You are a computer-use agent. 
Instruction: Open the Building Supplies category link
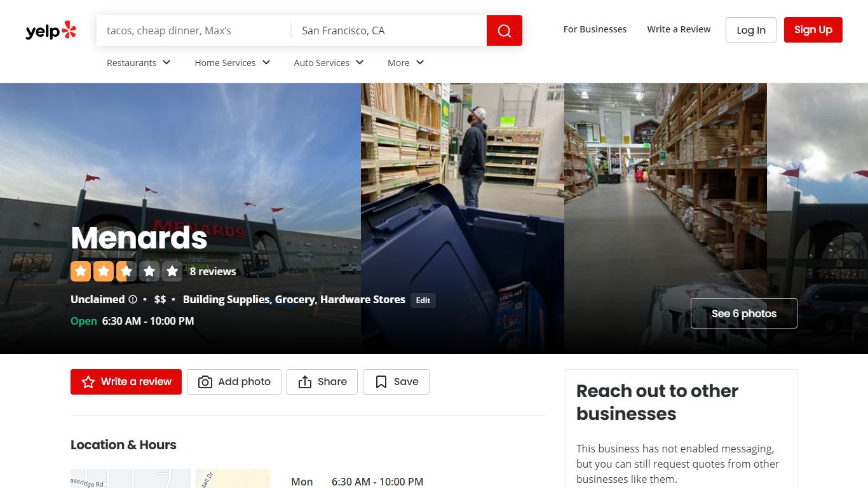point(227,299)
